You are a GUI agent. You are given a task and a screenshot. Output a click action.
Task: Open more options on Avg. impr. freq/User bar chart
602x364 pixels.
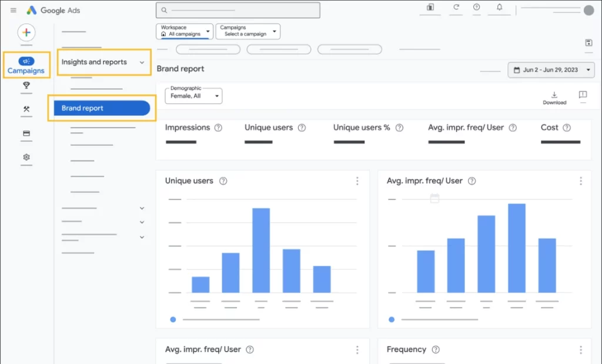pos(580,181)
